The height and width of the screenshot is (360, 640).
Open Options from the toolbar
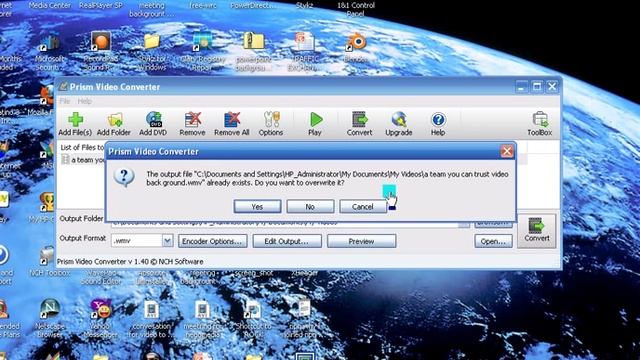tap(271, 124)
